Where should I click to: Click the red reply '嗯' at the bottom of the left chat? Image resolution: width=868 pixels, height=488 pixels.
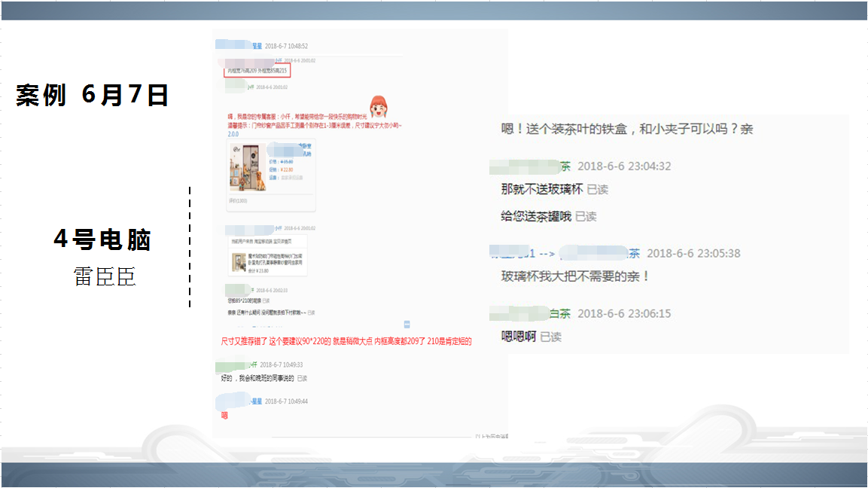coord(224,416)
